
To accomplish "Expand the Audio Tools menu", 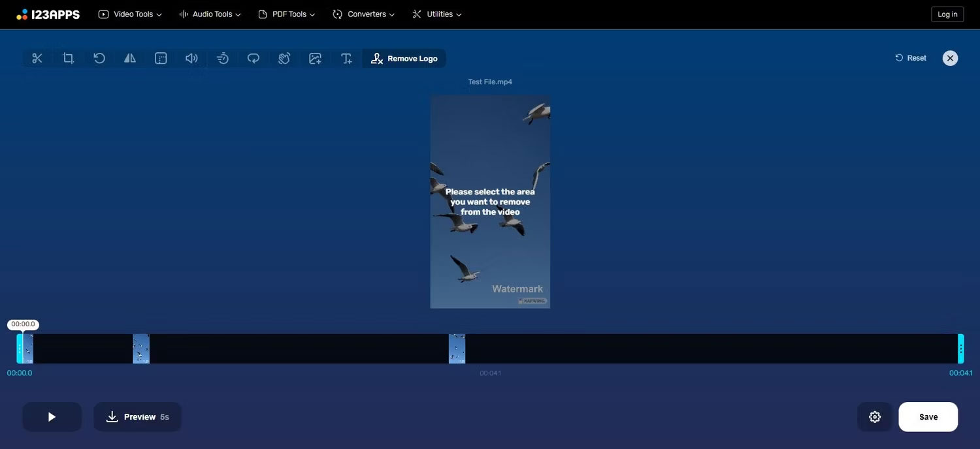I will click(x=208, y=14).
